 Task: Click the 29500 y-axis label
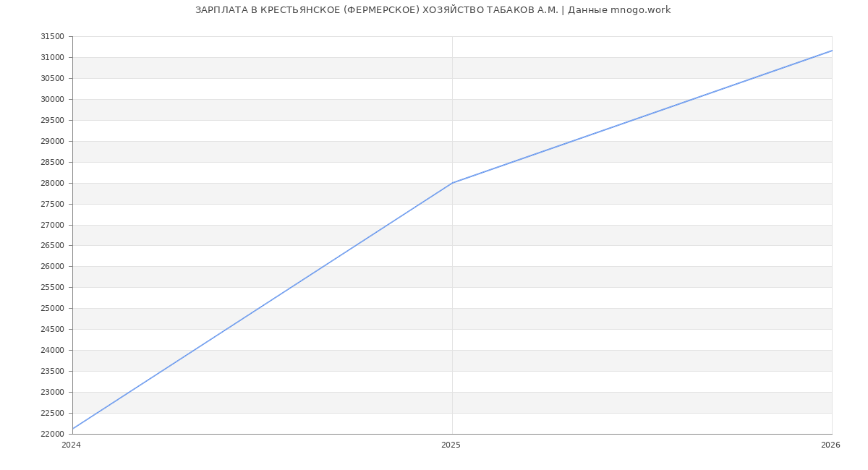coord(52,121)
